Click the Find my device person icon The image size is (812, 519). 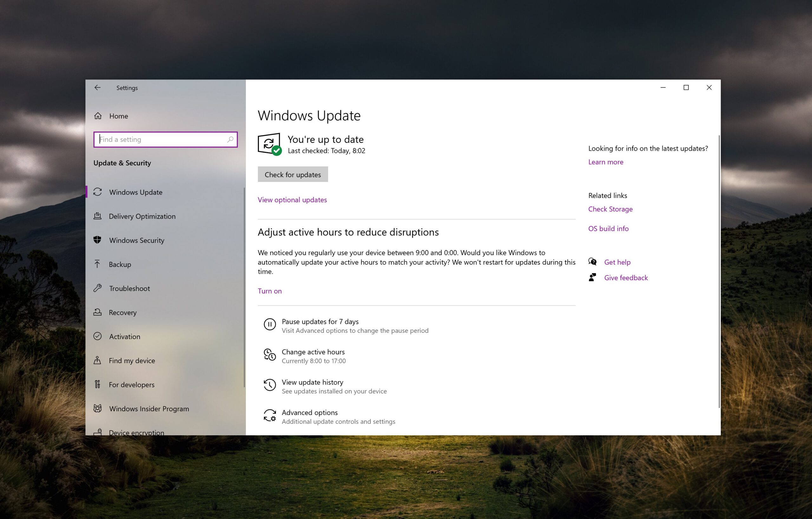pyautogui.click(x=97, y=360)
